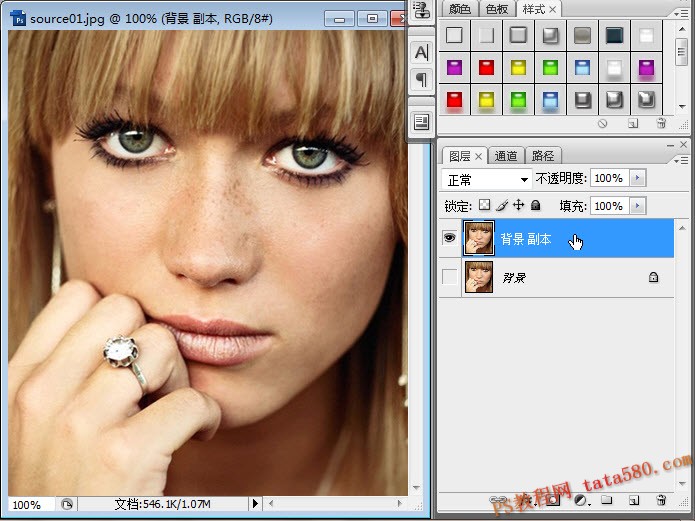Delete layer using Layers panel trash icon

tap(661, 500)
